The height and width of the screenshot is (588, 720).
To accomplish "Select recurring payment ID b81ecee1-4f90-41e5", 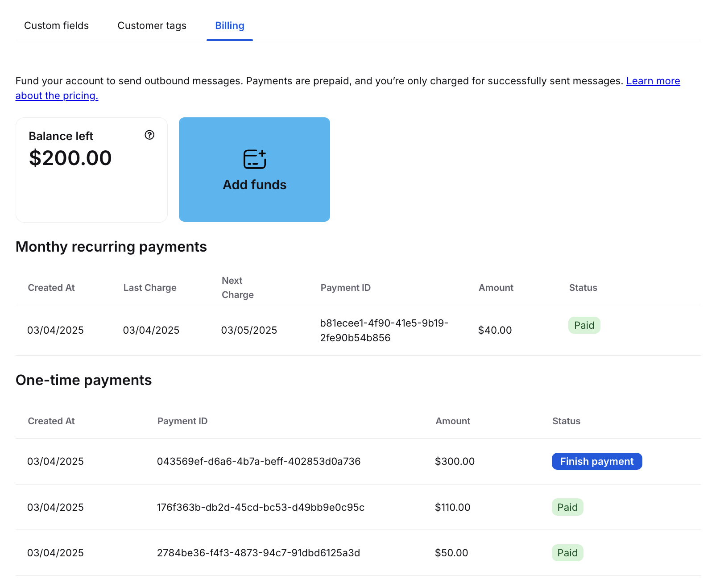I will tap(384, 330).
